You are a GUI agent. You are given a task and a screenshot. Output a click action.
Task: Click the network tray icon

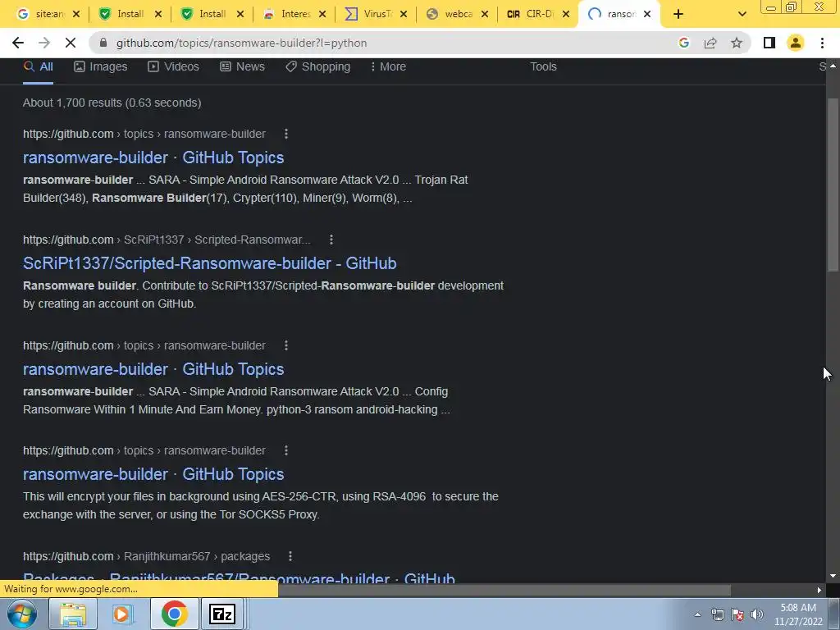point(717,614)
